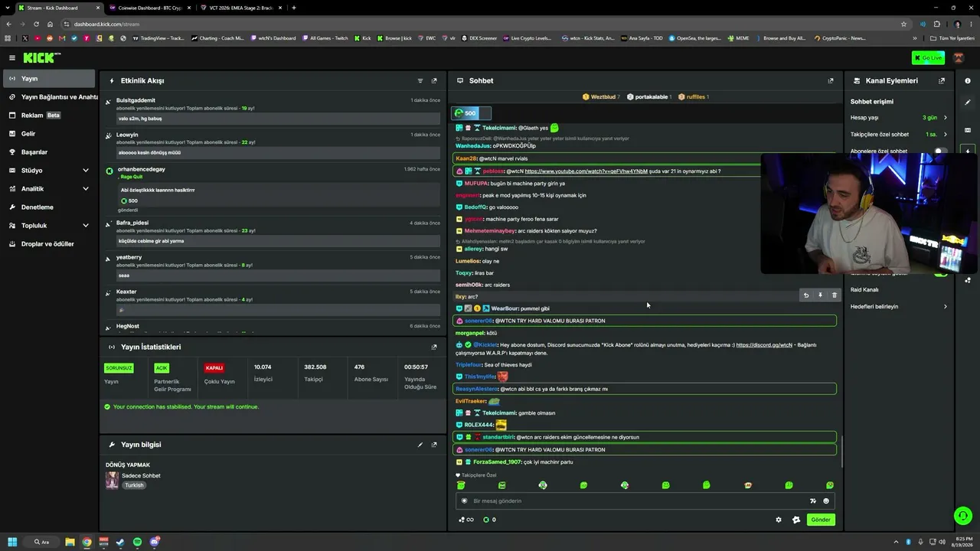Open Denetleme in the sidebar
This screenshot has height=551, width=980.
[x=47, y=207]
